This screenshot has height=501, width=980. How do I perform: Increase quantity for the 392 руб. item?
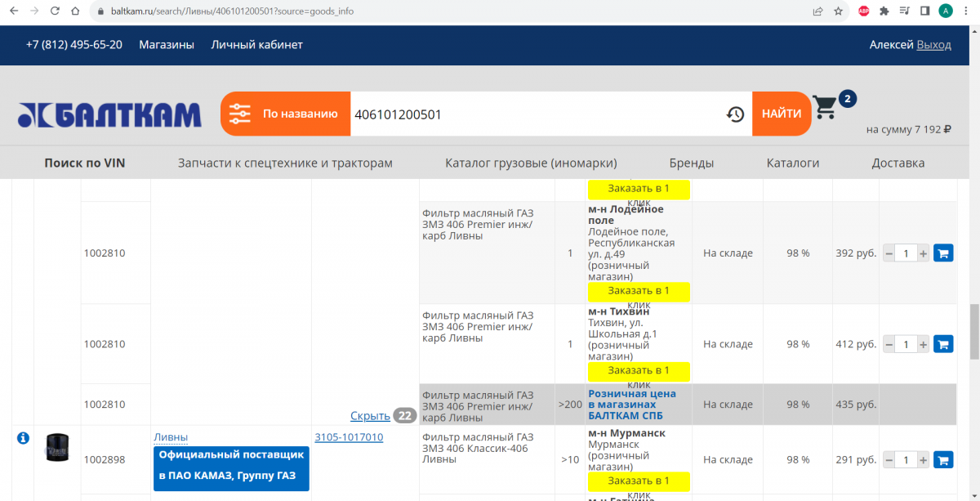(x=924, y=253)
